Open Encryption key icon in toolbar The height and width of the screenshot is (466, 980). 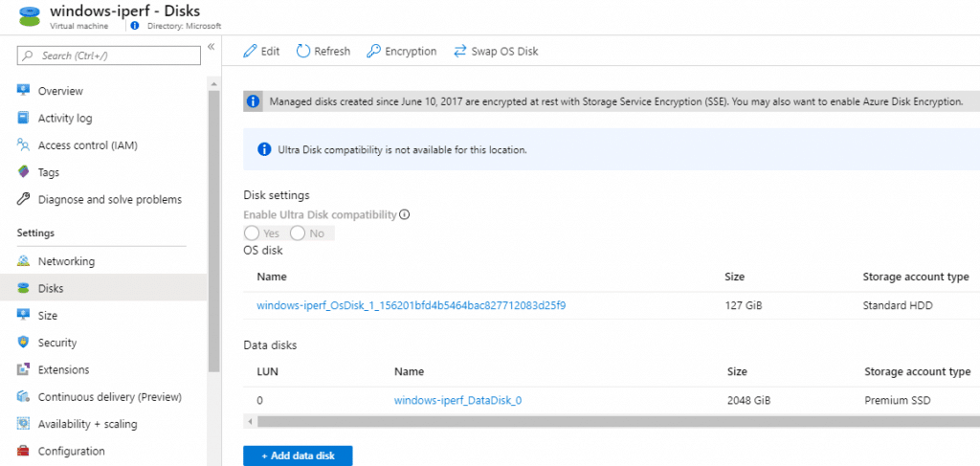click(x=374, y=52)
